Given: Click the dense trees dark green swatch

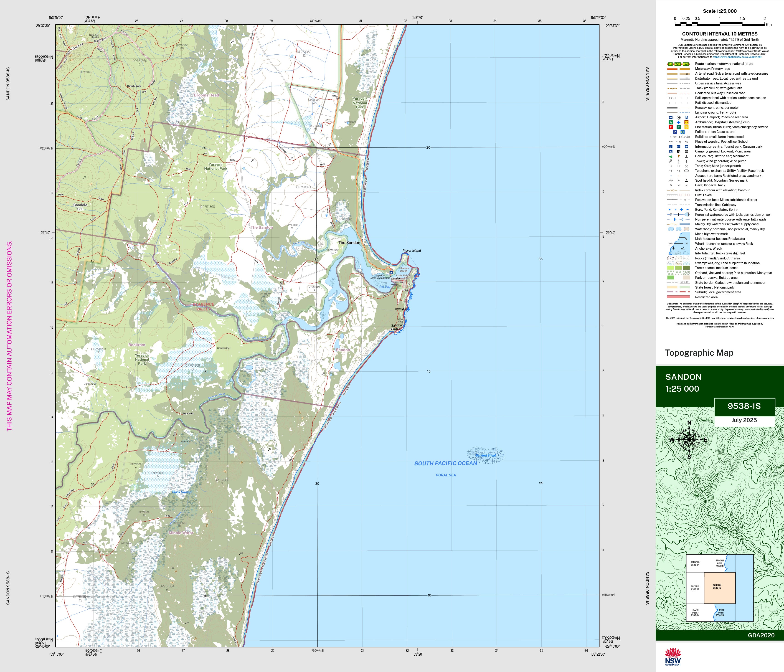Looking at the screenshot, I should tap(686, 268).
